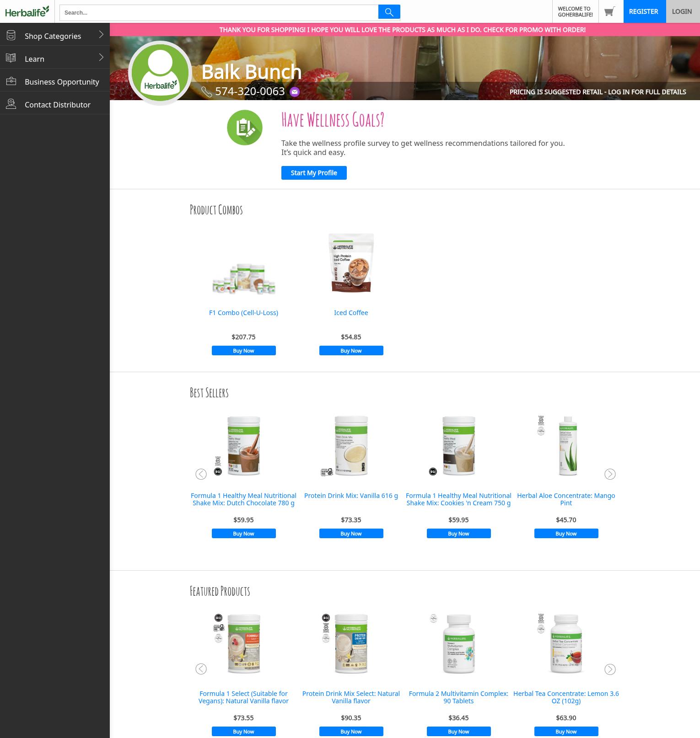The height and width of the screenshot is (738, 700).
Task: Click the Herbalife logo in header
Action: [x=27, y=12]
